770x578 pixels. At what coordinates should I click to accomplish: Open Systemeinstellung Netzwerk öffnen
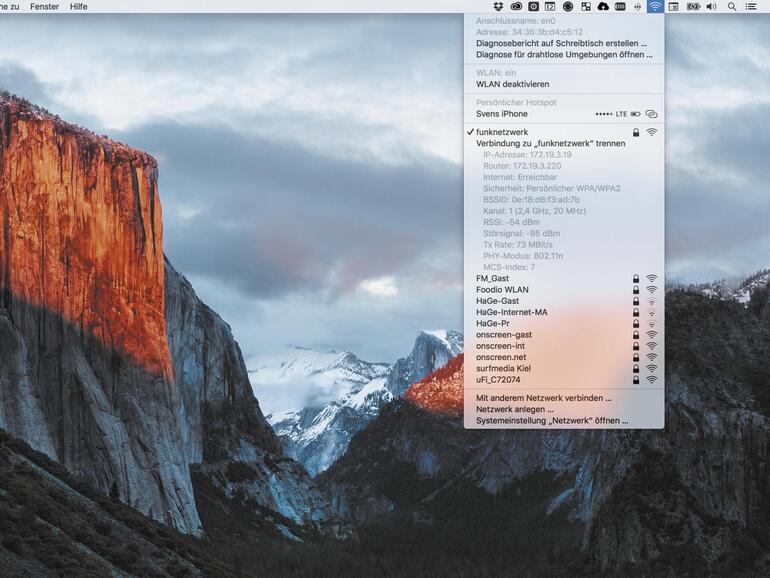coord(552,421)
